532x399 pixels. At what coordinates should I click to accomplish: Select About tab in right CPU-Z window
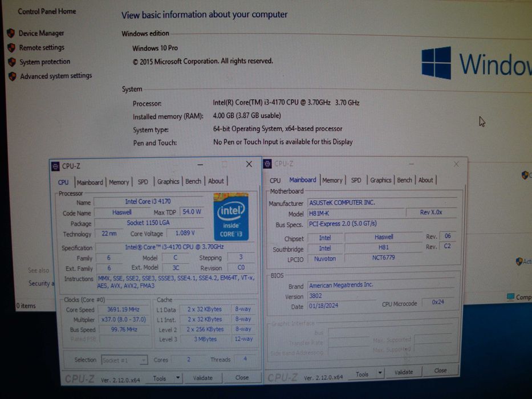(x=425, y=180)
